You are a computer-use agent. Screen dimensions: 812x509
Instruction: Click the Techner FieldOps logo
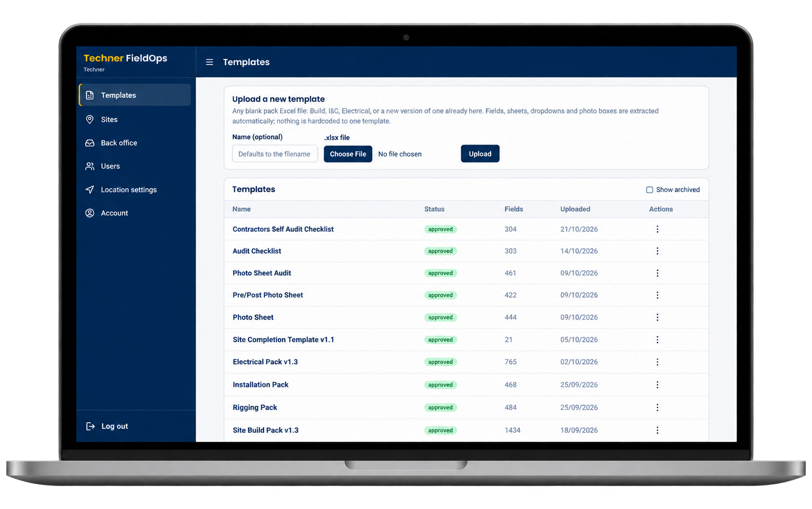126,58
